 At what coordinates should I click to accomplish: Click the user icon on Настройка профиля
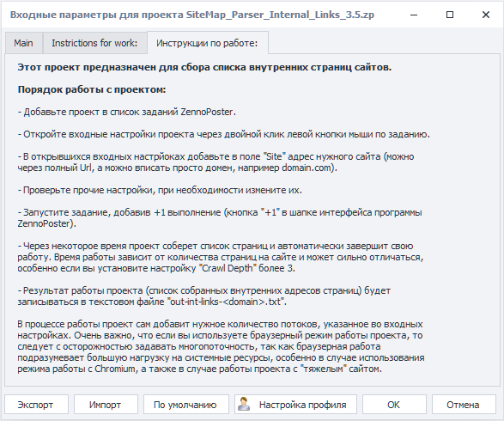[x=244, y=404]
